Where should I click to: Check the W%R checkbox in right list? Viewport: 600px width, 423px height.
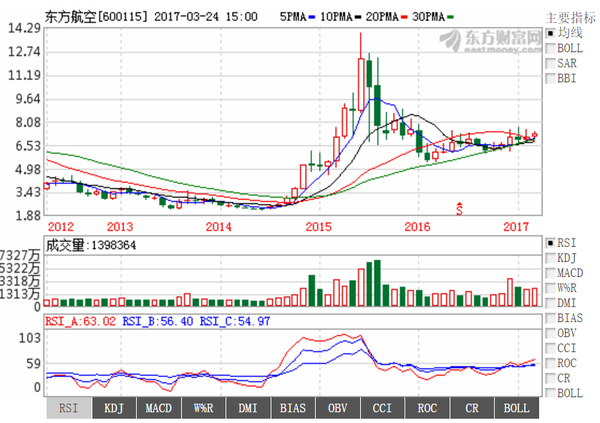pyautogui.click(x=550, y=288)
